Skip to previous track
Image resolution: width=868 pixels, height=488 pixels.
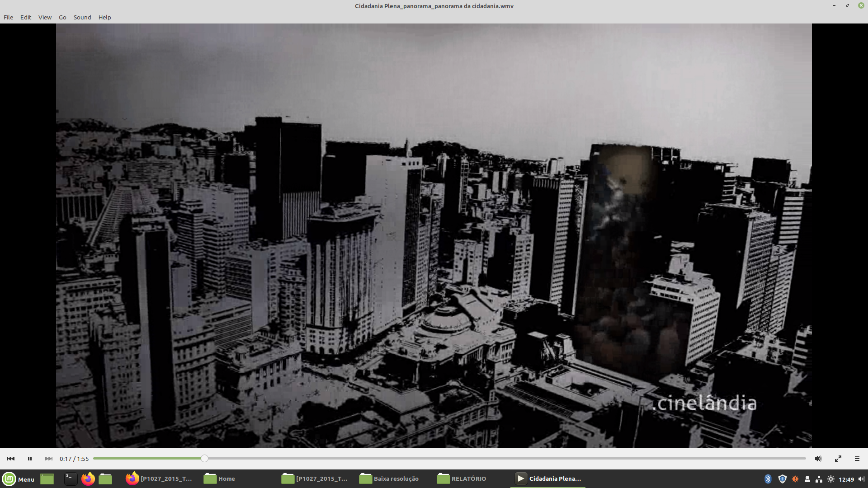[x=11, y=459]
